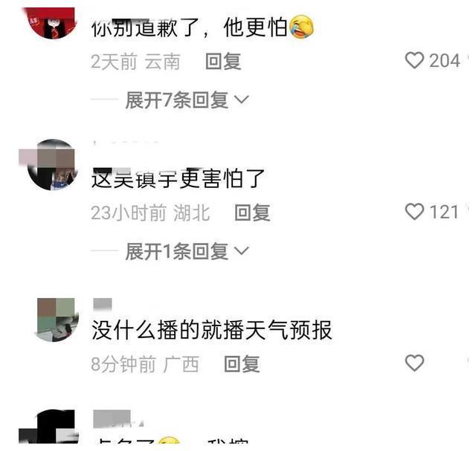The image size is (476, 451).
Task: Reply to the 23小时前 Hubei comment
Action: (253, 212)
